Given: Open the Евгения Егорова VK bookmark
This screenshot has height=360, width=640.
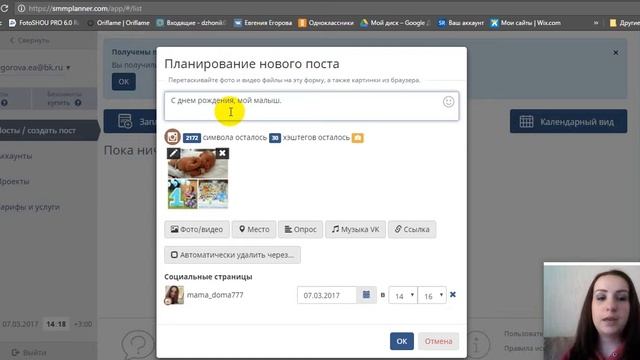Looking at the screenshot, I should tap(263, 23).
